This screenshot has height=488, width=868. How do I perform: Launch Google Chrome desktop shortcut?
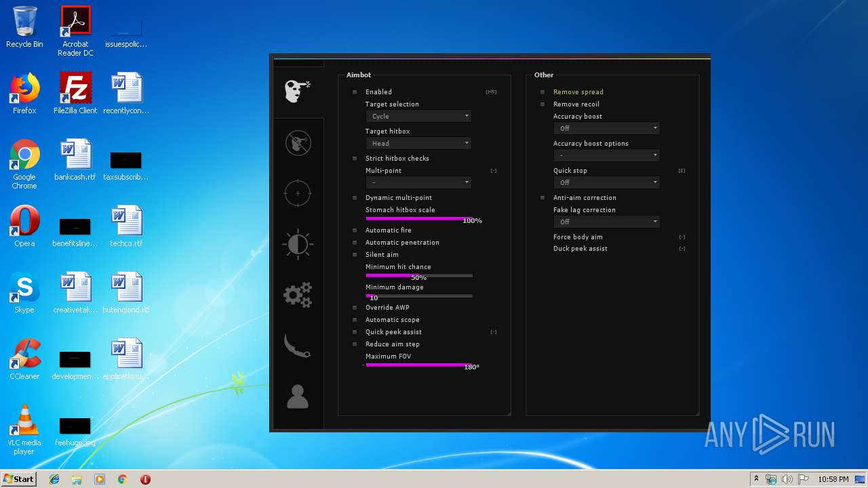[x=24, y=163]
